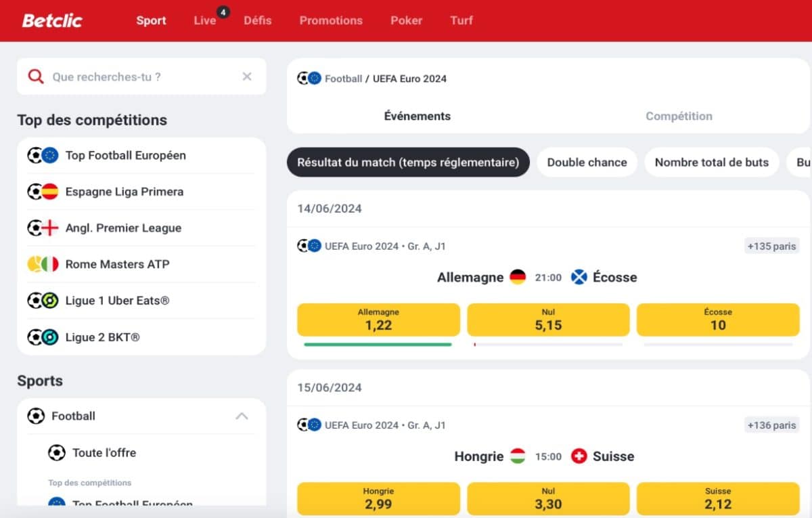Select Résultat du match market filter

point(408,163)
